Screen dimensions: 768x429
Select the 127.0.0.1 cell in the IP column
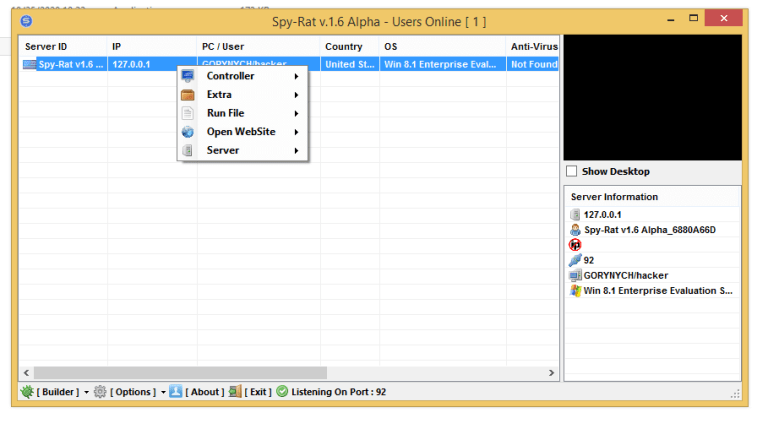[152, 64]
